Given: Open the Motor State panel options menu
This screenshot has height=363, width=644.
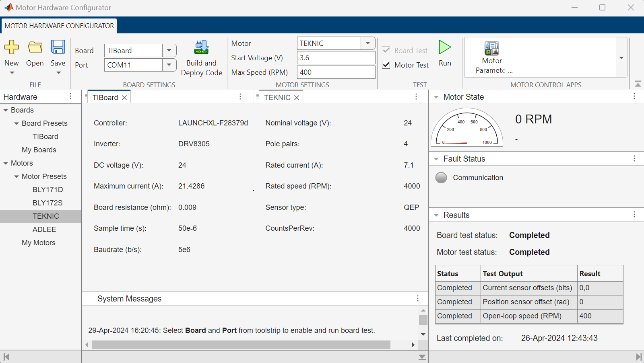Looking at the screenshot, I should 634,96.
